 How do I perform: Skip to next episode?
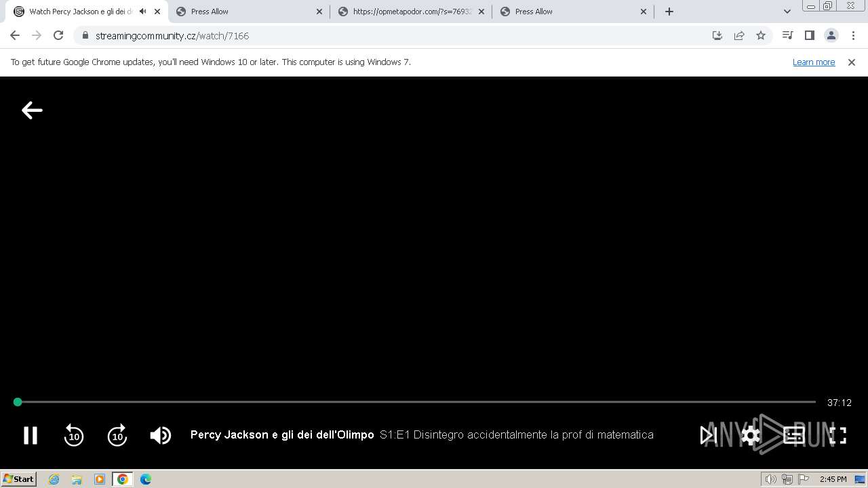[708, 435]
